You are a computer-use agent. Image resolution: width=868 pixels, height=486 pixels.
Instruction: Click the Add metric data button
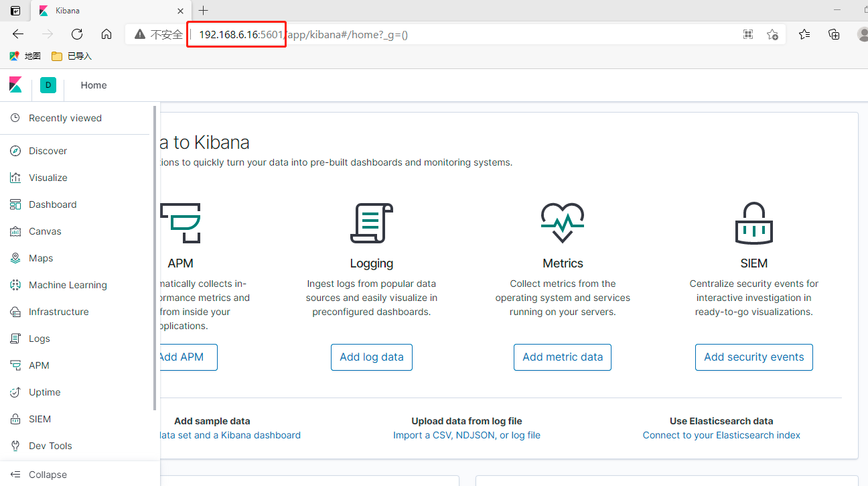563,357
